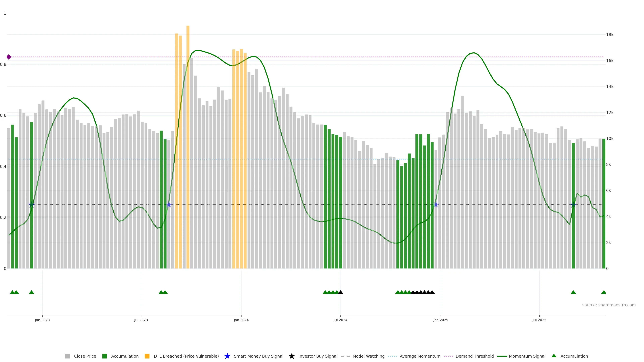Viewport: 644px width, 362px height.
Task: Click the Jul 2025 x-axis label
Action: click(x=539, y=320)
